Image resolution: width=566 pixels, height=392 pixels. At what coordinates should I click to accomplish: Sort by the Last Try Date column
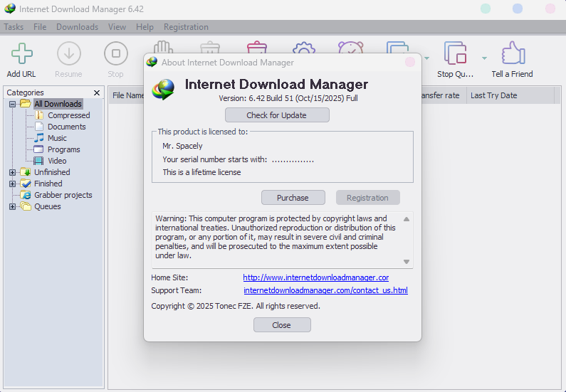click(x=510, y=95)
